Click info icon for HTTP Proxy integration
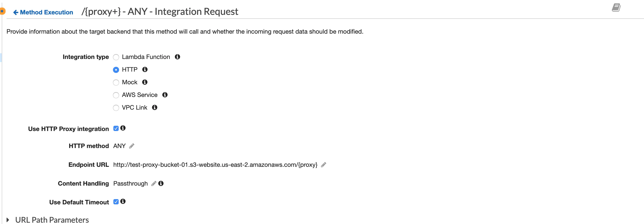Screen dimensions: 644x224 click(123, 128)
